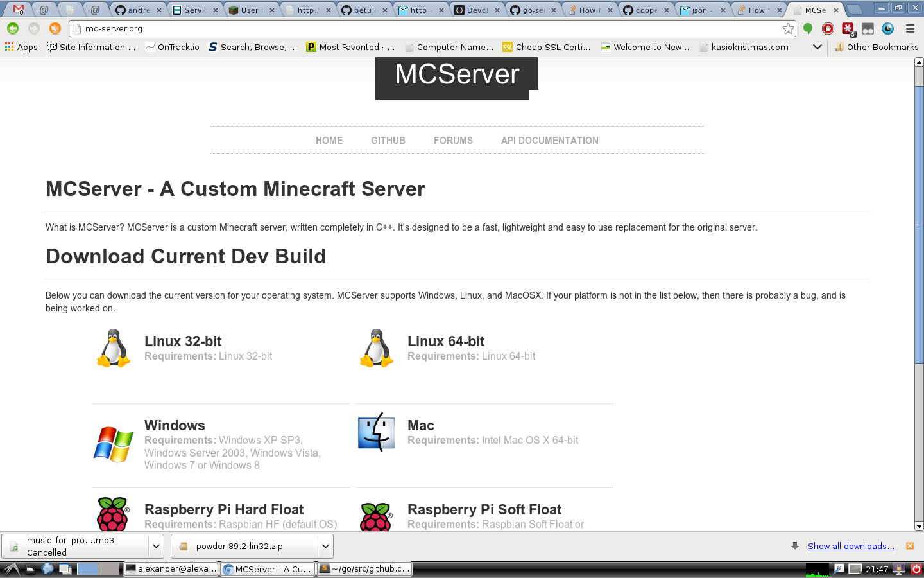This screenshot has height=578, width=924.
Task: Expand music_for_pro mp3 download options
Action: [x=155, y=547]
